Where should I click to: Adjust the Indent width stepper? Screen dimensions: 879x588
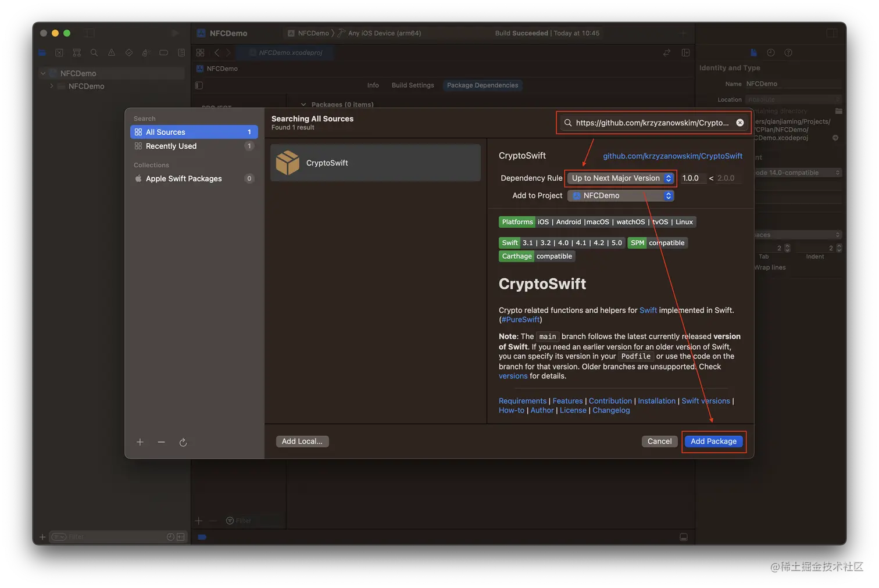coord(839,248)
